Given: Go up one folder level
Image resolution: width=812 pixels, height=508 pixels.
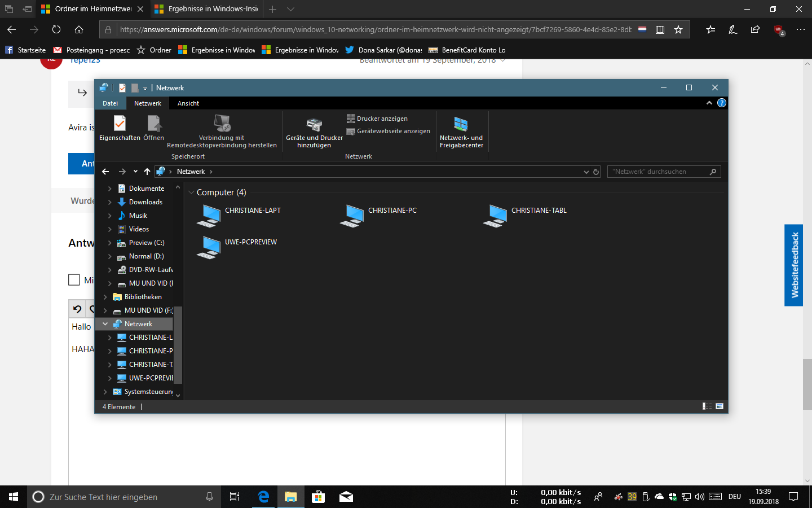Looking at the screenshot, I should [147, 172].
